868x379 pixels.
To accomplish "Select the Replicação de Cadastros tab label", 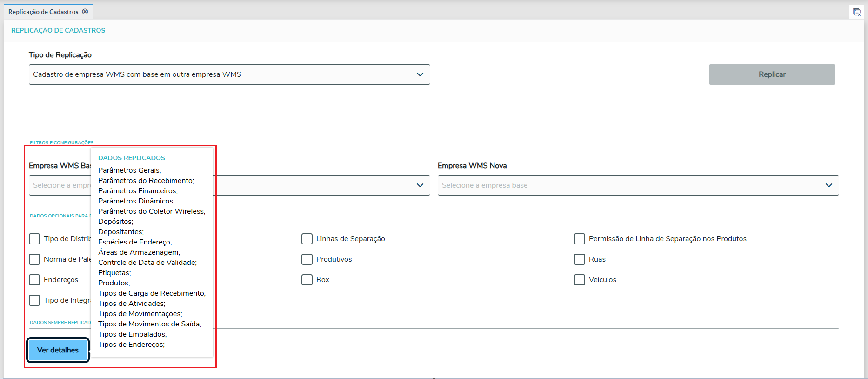I will point(43,12).
